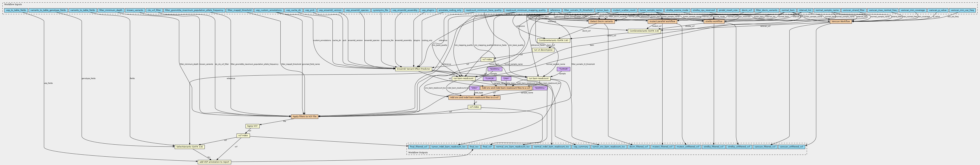This screenshot has height=165, width=980.
Task: Click the bgzip VCF step node
Action: [x=253, y=126]
